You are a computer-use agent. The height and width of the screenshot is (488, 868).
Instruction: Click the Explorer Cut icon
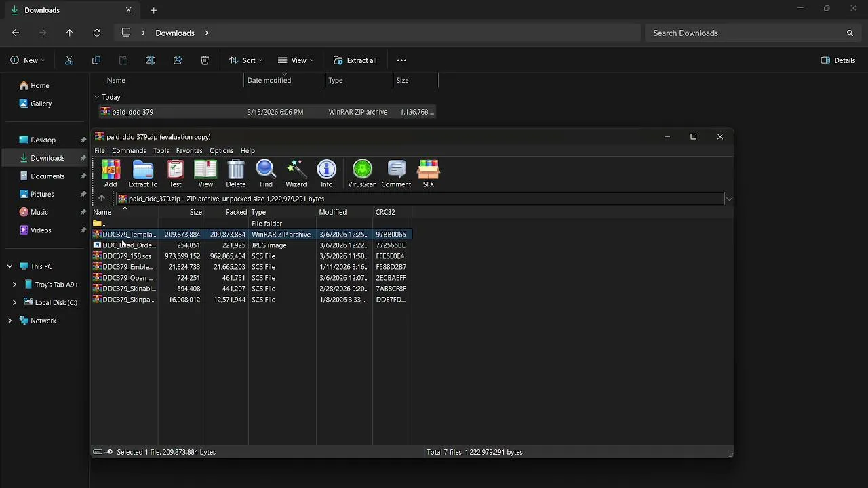tap(69, 60)
